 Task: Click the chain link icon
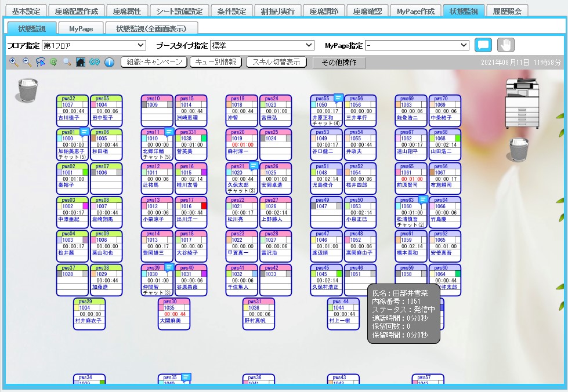95,62
